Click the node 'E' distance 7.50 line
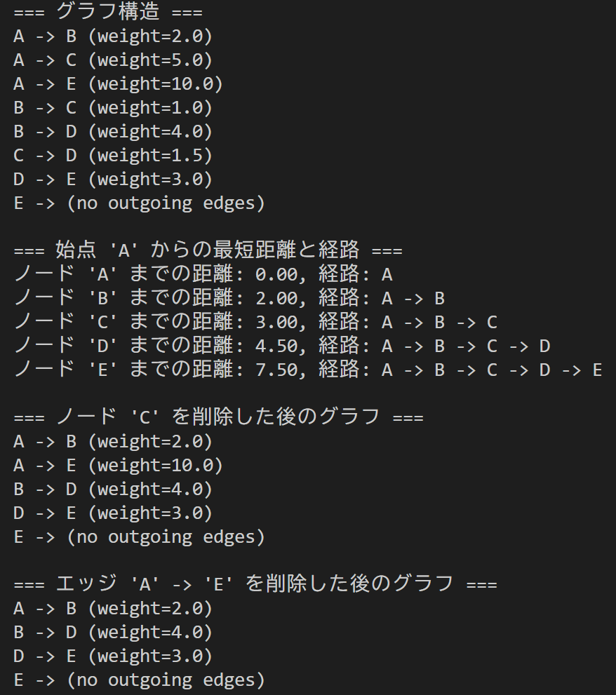This screenshot has height=695, width=616. coord(307,370)
